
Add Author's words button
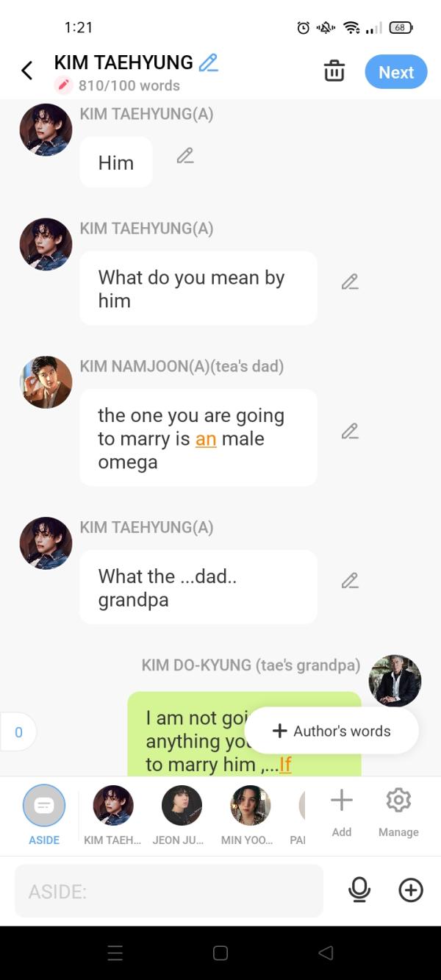[332, 732]
